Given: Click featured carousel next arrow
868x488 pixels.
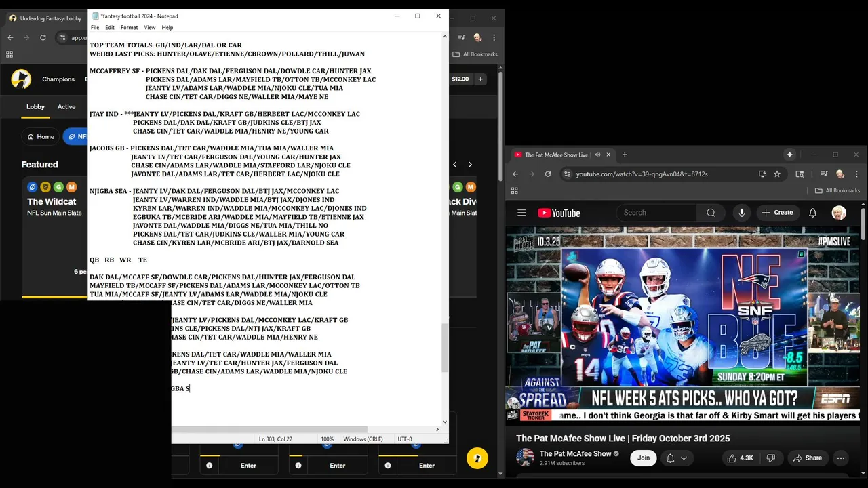Looking at the screenshot, I should (x=470, y=164).
